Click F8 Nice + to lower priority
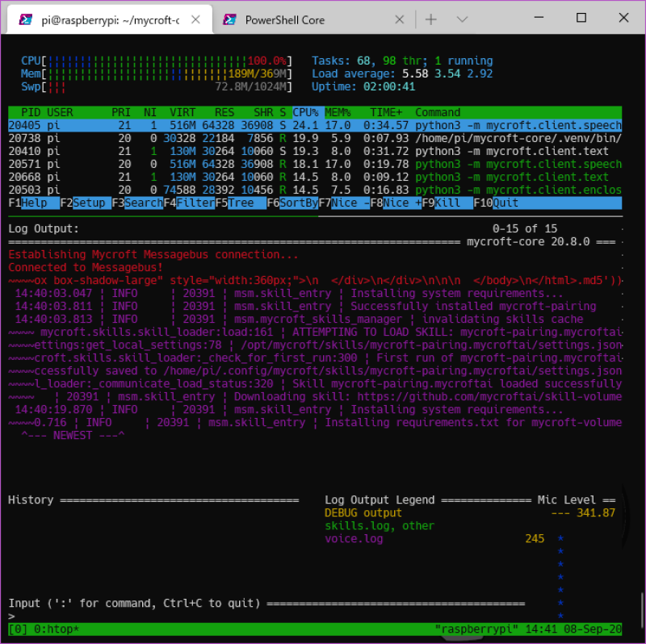The width and height of the screenshot is (646, 644). (396, 203)
